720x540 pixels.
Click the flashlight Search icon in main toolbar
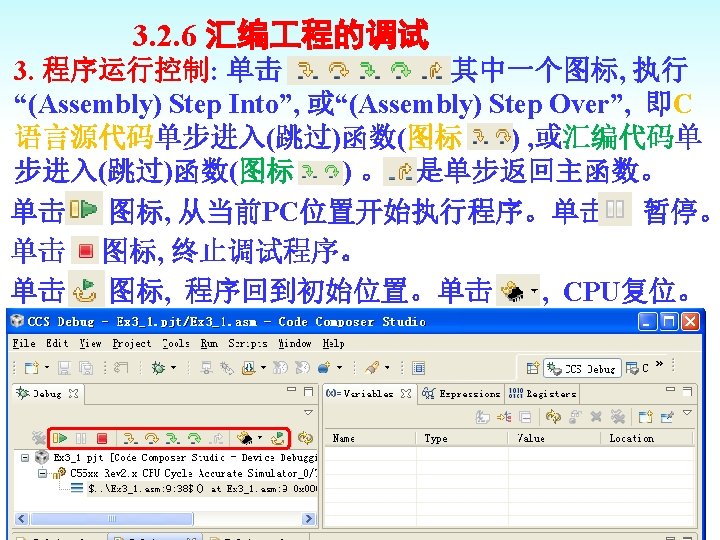click(372, 368)
